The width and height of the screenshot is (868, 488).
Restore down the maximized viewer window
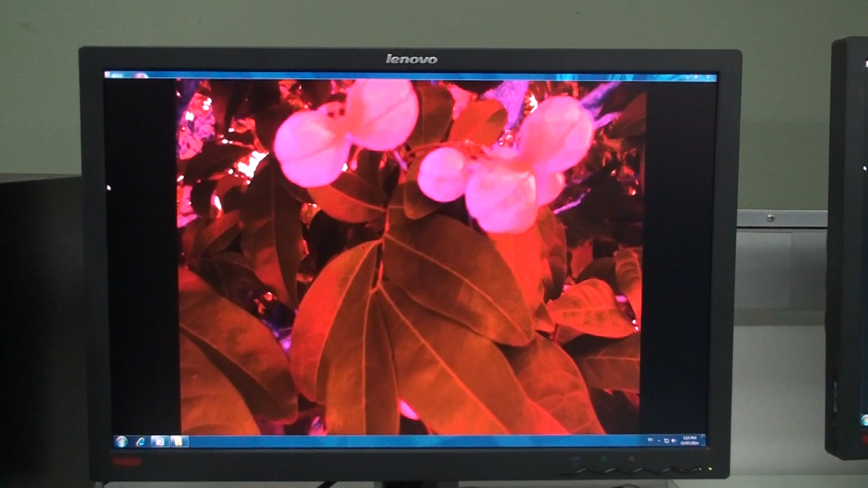click(x=697, y=77)
